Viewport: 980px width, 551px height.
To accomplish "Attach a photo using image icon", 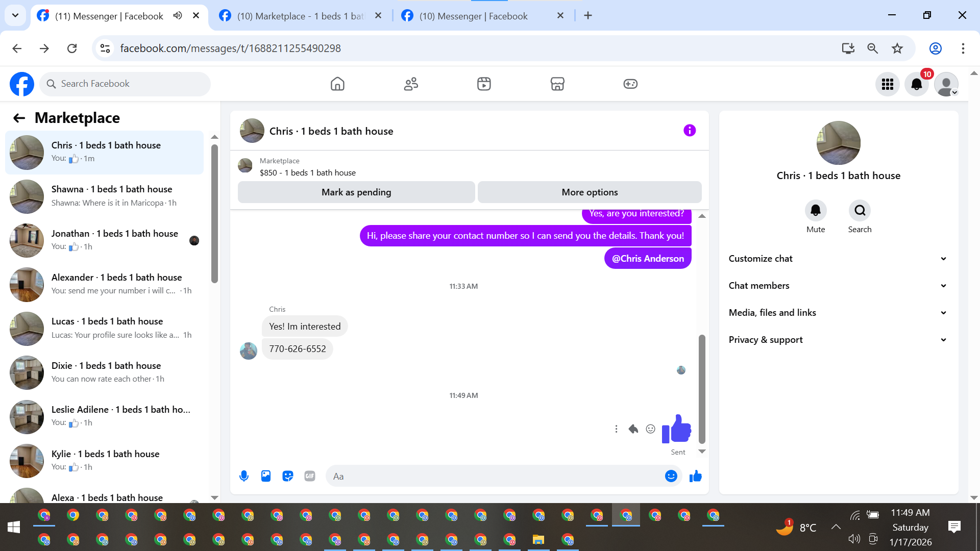I will pos(266,476).
